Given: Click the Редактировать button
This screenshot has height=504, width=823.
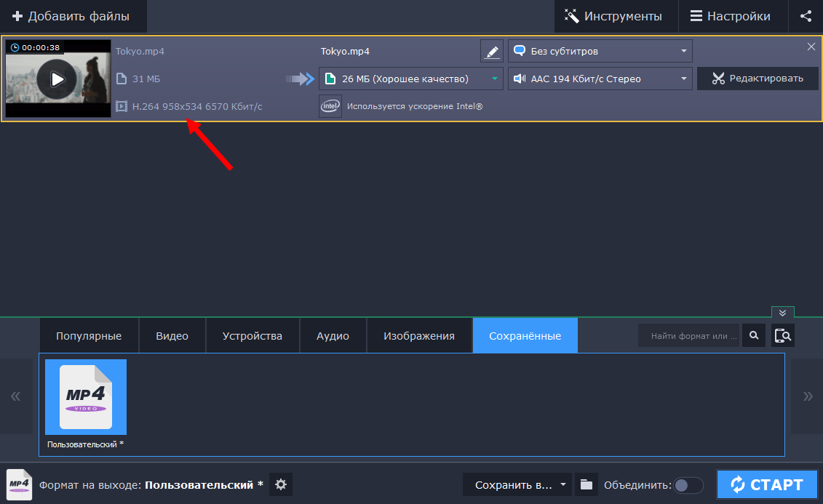Looking at the screenshot, I should pos(757,79).
